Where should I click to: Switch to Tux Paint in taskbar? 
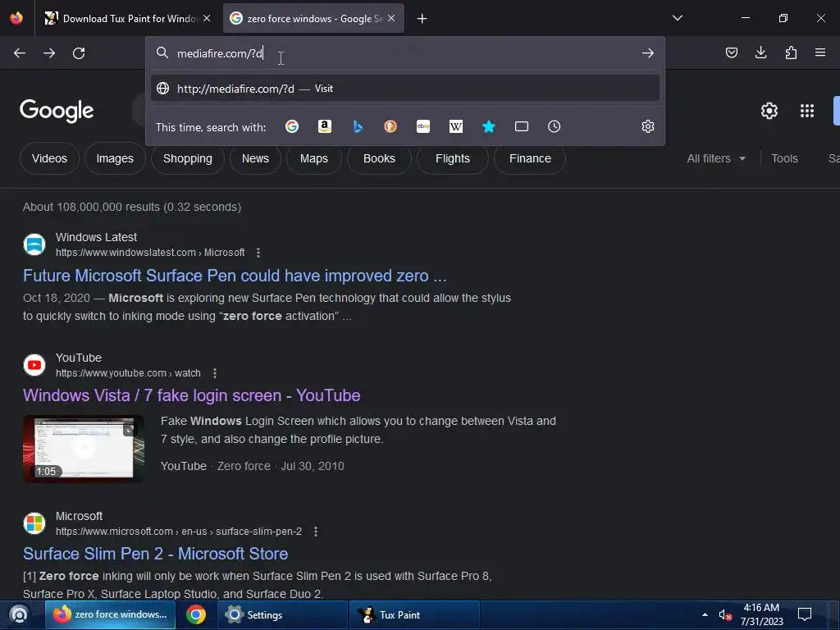414,614
